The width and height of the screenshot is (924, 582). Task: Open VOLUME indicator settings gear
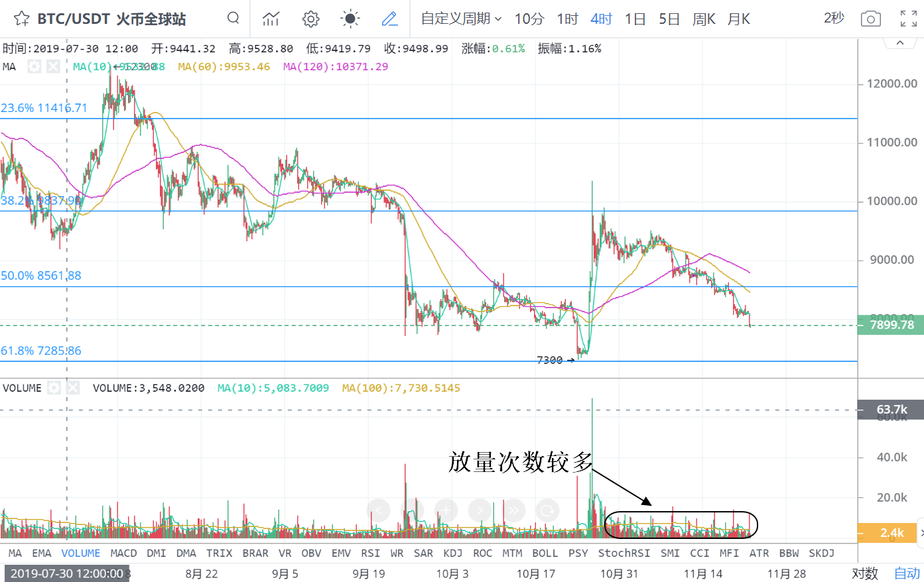coord(54,388)
